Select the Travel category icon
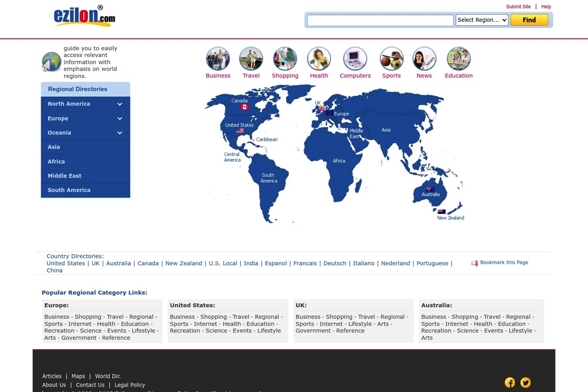 [251, 58]
